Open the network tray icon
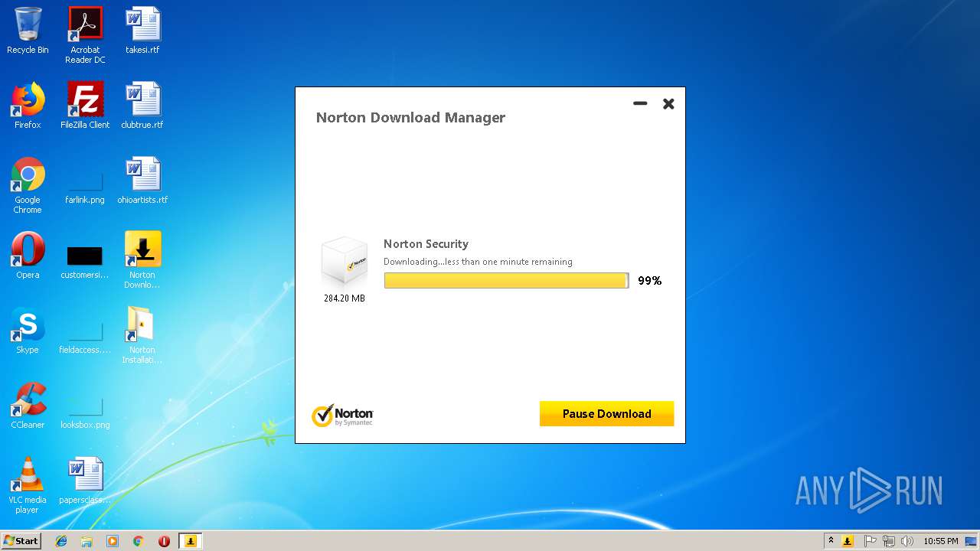The height and width of the screenshot is (551, 980). pos(888,541)
